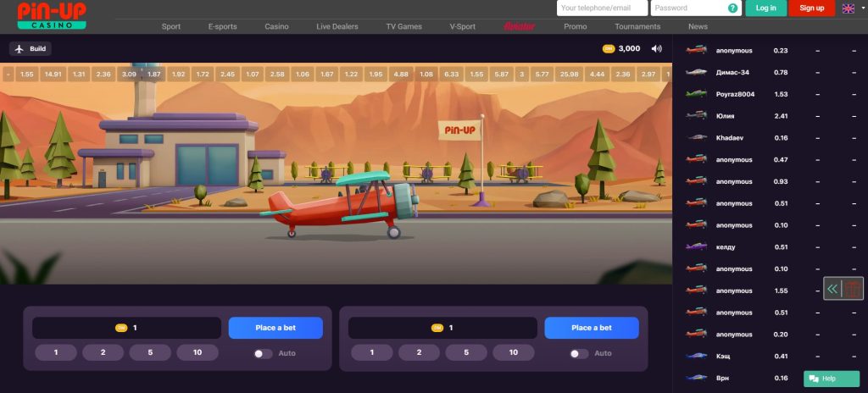Open the Sport section
The image size is (868, 393).
click(x=171, y=26)
